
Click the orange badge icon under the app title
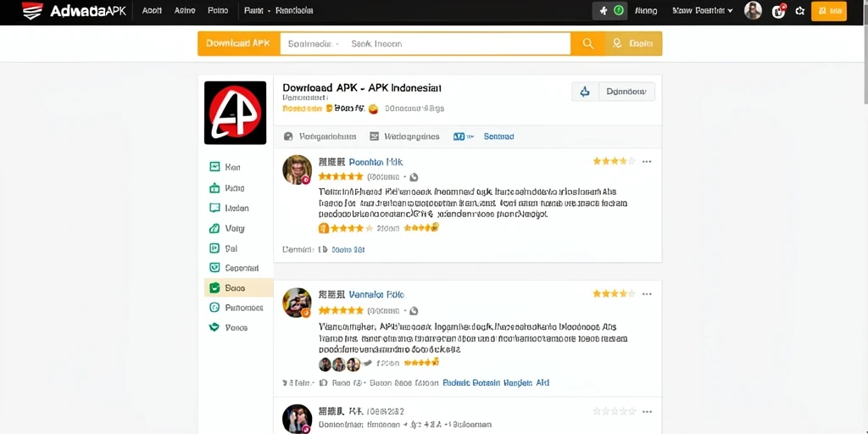(x=330, y=108)
